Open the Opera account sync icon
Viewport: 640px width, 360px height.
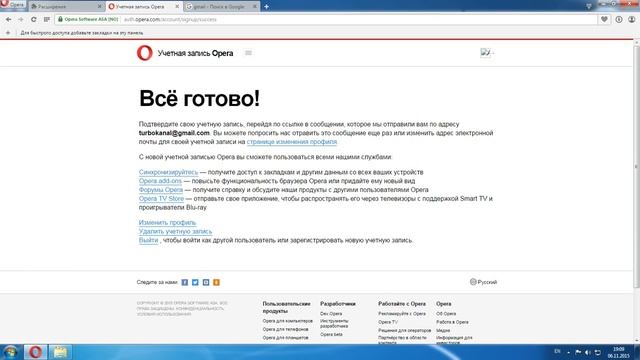point(631,19)
